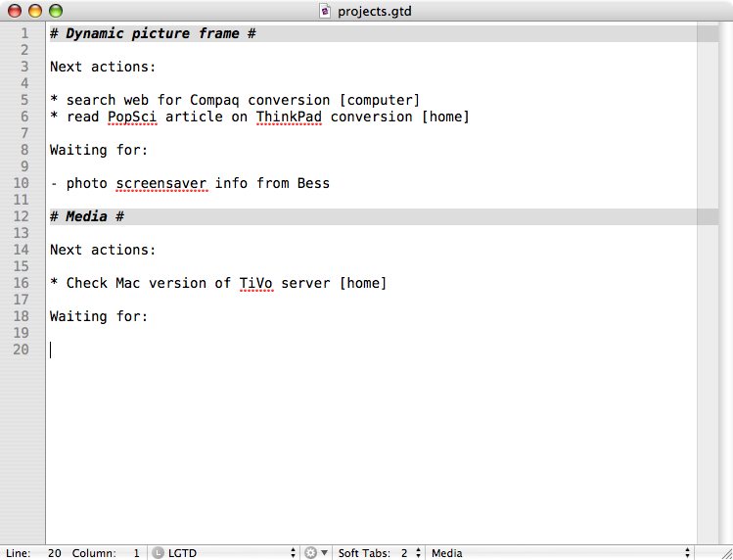Click the LGTD language icon in status bar
The height and width of the screenshot is (560, 733).
pyautogui.click(x=159, y=552)
